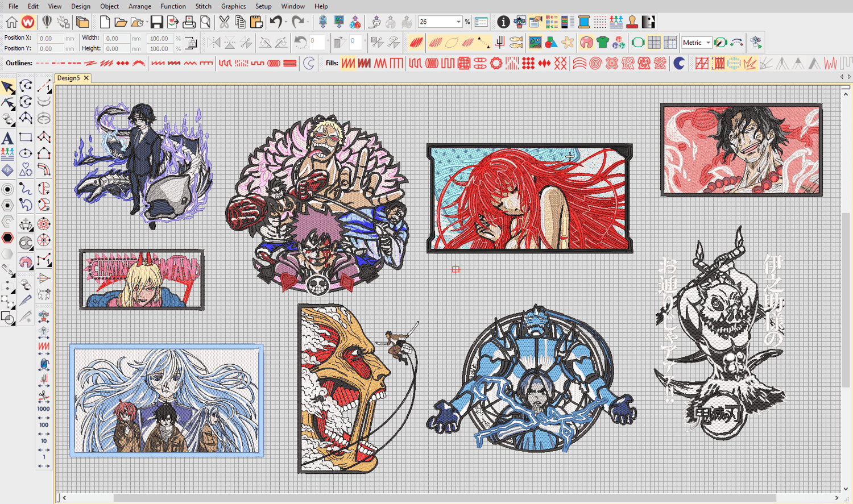Click the Position X input field
The width and height of the screenshot is (853, 504).
click(50, 38)
